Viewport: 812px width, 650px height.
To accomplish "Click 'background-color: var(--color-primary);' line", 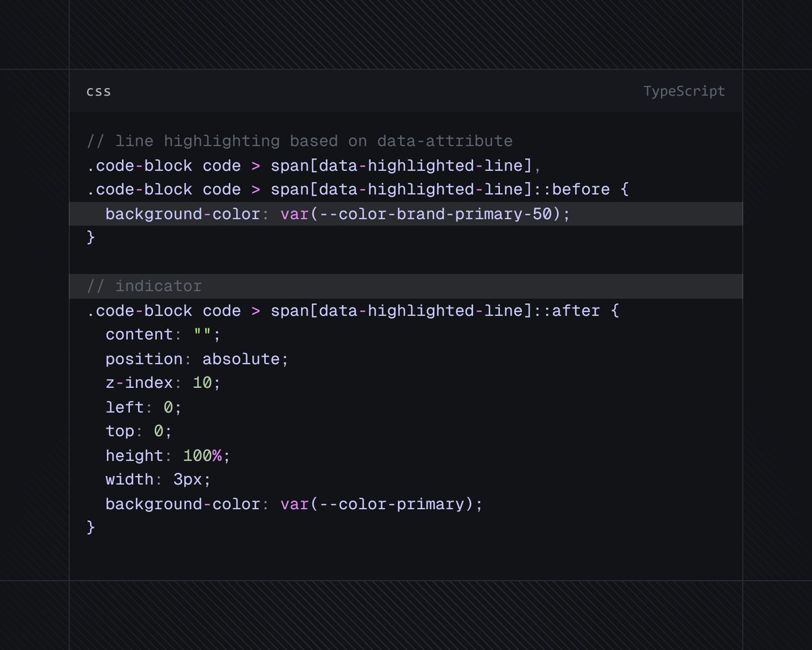I will [294, 504].
